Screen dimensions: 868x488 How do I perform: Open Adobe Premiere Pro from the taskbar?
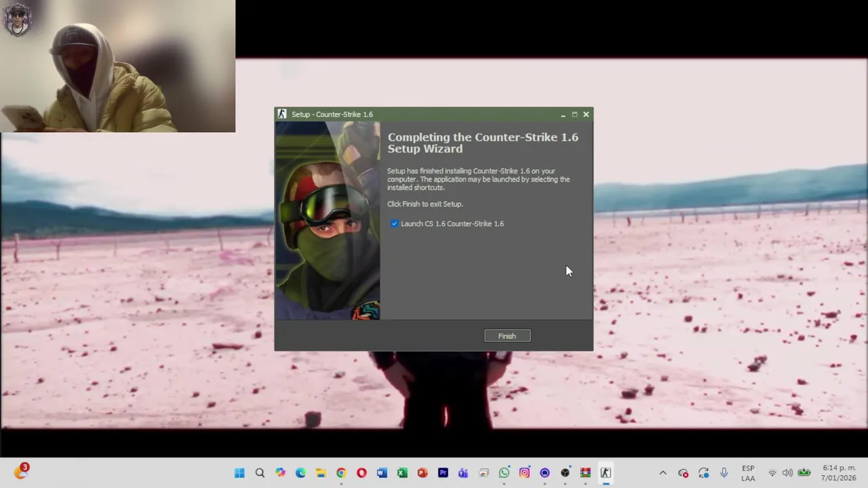pos(443,473)
